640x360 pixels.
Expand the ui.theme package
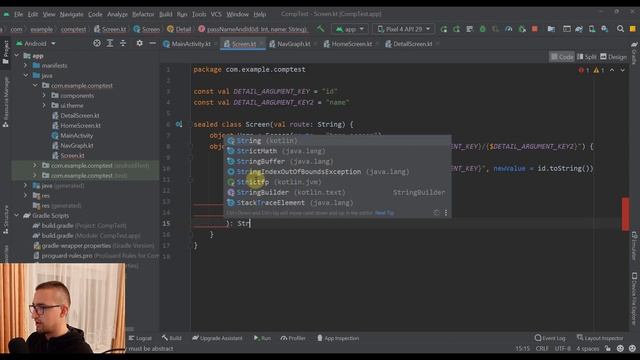click(x=44, y=105)
